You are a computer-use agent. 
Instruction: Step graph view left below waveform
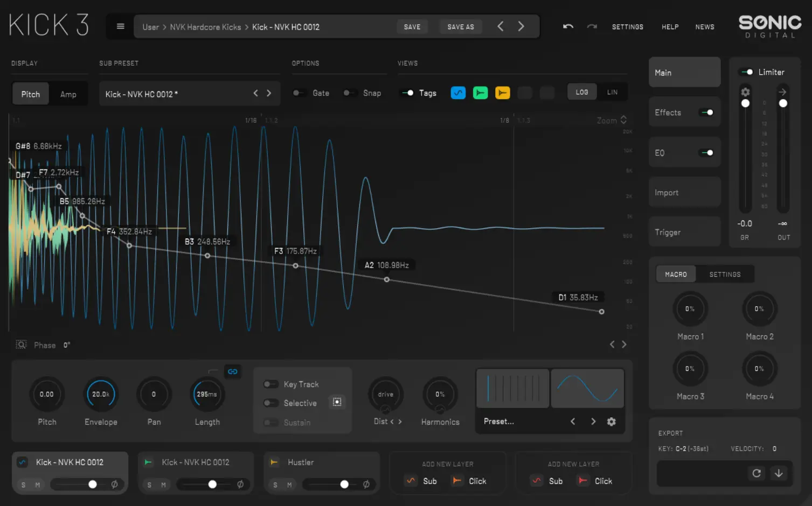click(612, 344)
